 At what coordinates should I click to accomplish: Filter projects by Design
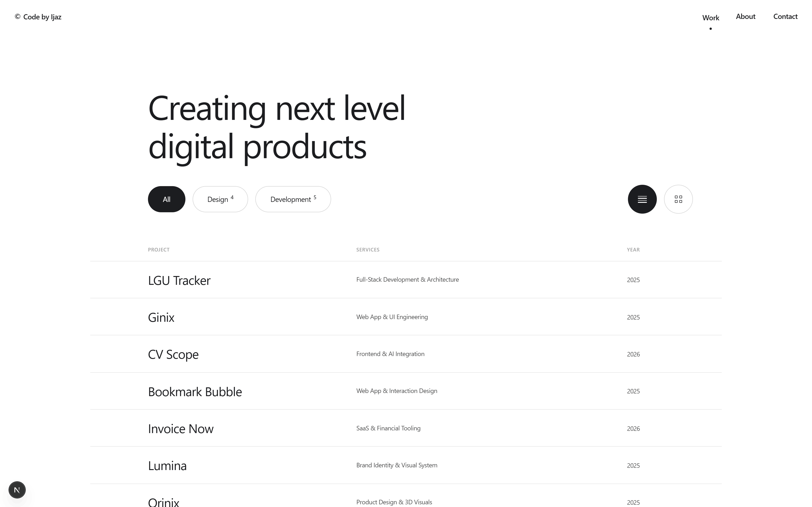(x=220, y=199)
